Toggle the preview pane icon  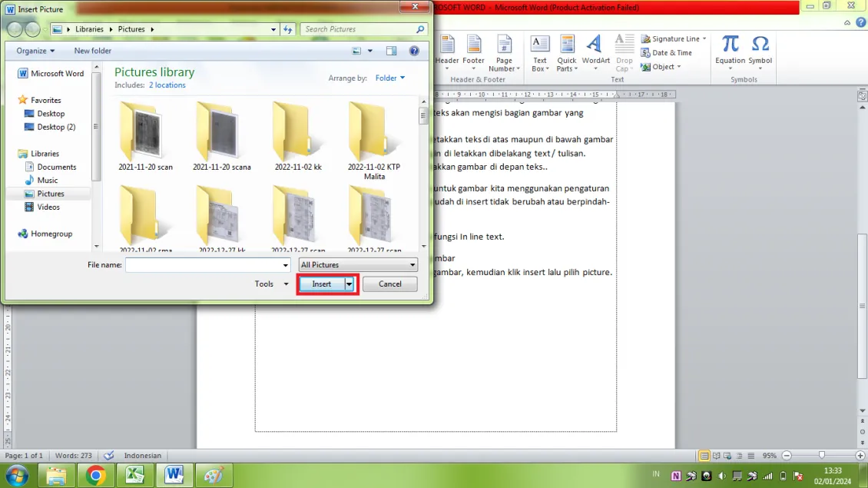[392, 51]
